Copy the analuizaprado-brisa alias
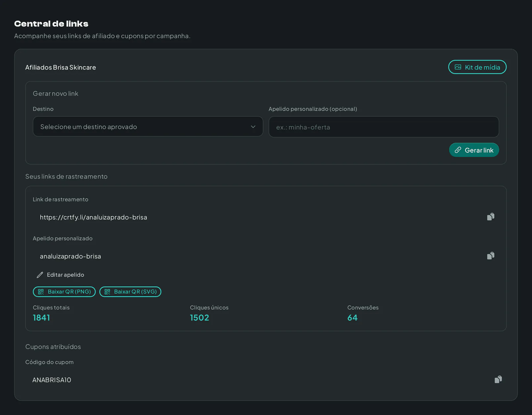This screenshot has width=532, height=415. (490, 256)
